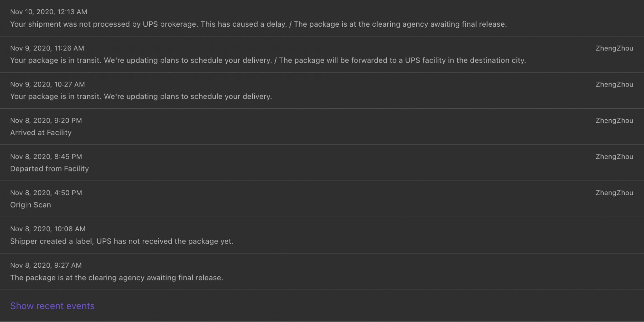Click ZhengZhou beside Departed from Facility

pyautogui.click(x=614, y=157)
